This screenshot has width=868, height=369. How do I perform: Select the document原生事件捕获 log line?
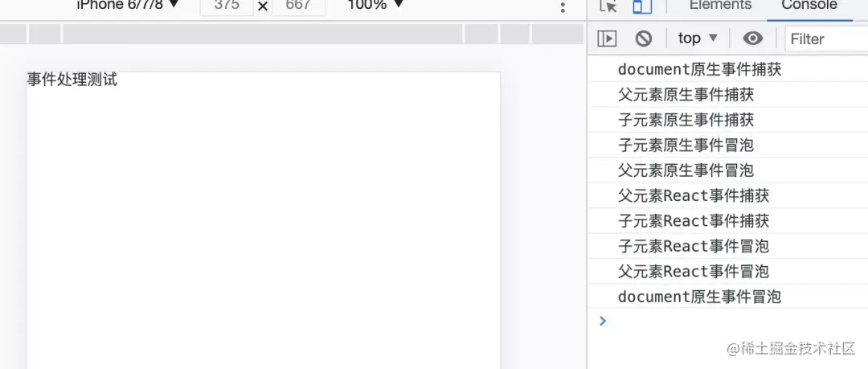tap(728, 69)
